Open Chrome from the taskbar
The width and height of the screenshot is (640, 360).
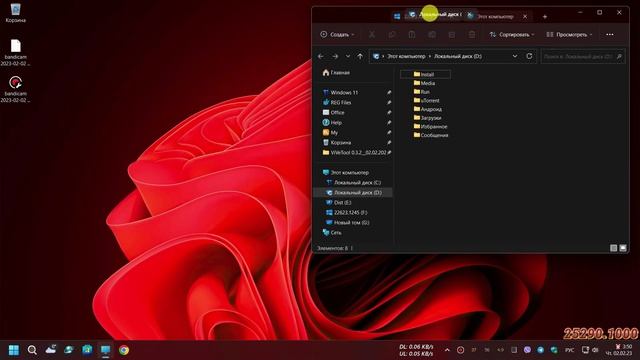124,350
